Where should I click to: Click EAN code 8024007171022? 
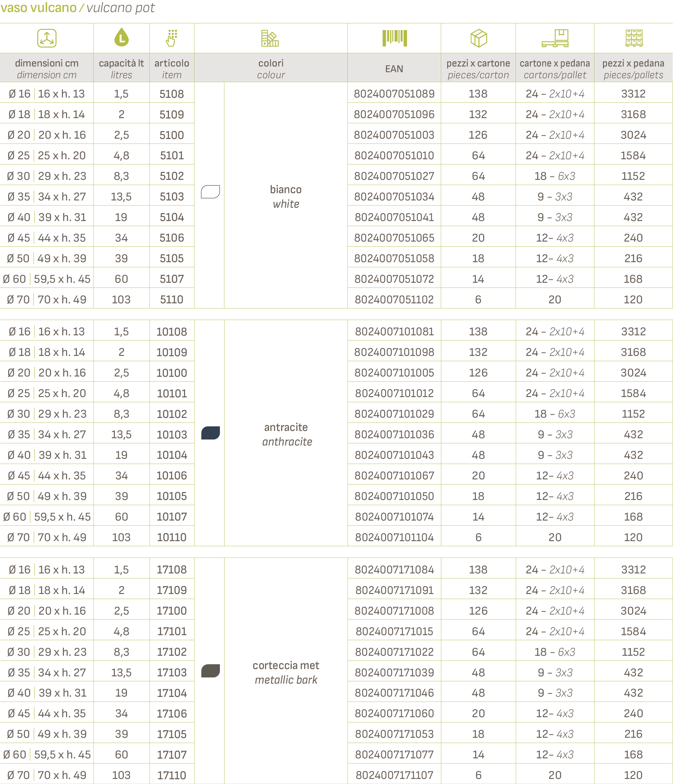point(394,652)
